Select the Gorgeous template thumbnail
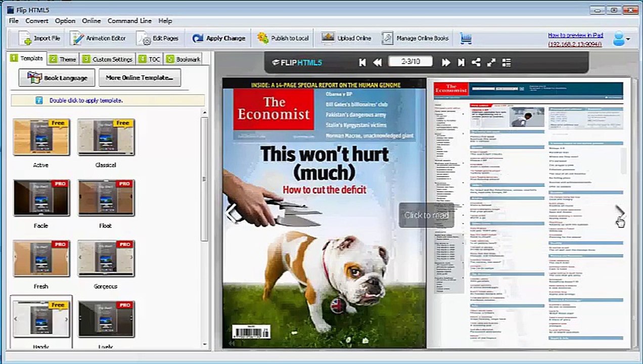 (x=106, y=259)
